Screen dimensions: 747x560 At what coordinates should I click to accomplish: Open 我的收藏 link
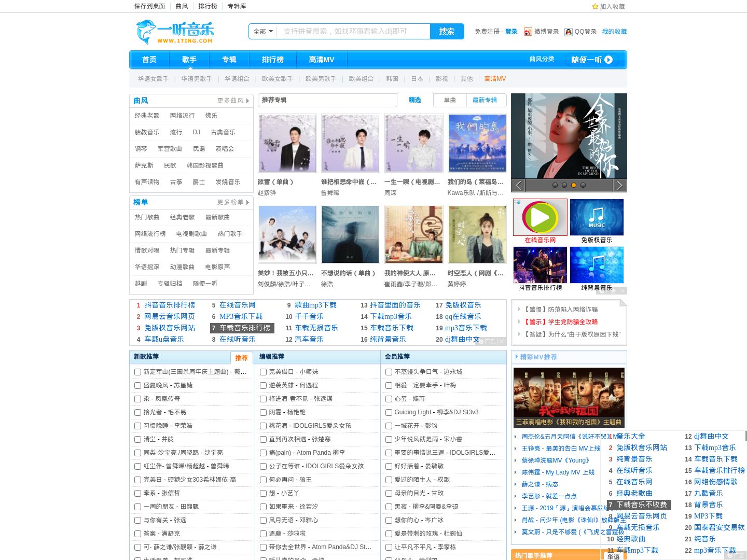click(615, 32)
